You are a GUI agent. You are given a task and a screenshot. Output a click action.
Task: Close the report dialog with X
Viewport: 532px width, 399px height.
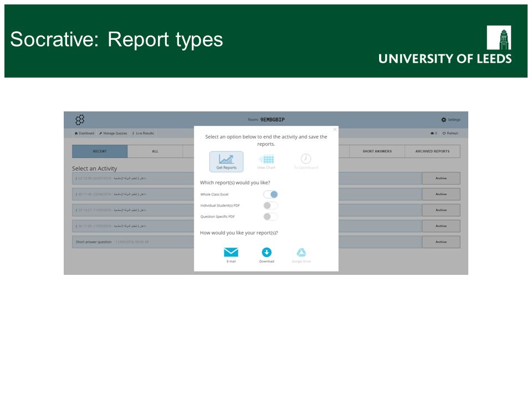(335, 130)
